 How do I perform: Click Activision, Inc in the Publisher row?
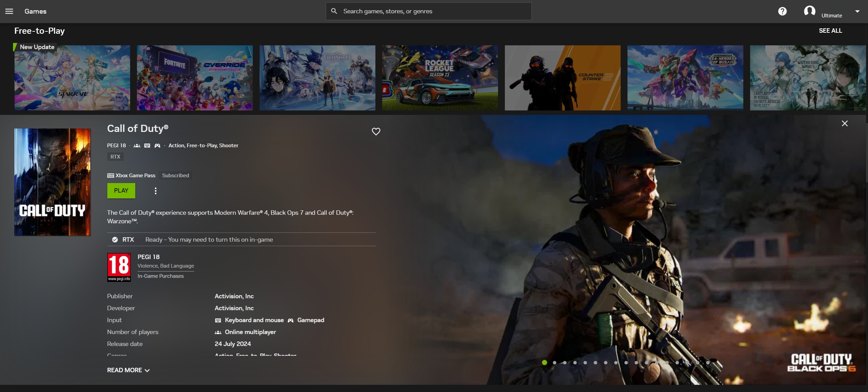[234, 296]
